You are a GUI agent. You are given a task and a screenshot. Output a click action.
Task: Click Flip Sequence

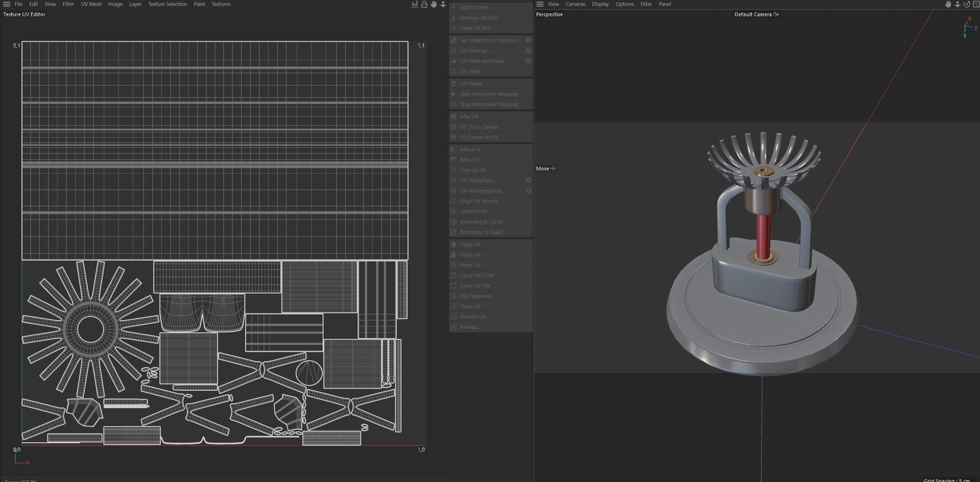pos(491,296)
